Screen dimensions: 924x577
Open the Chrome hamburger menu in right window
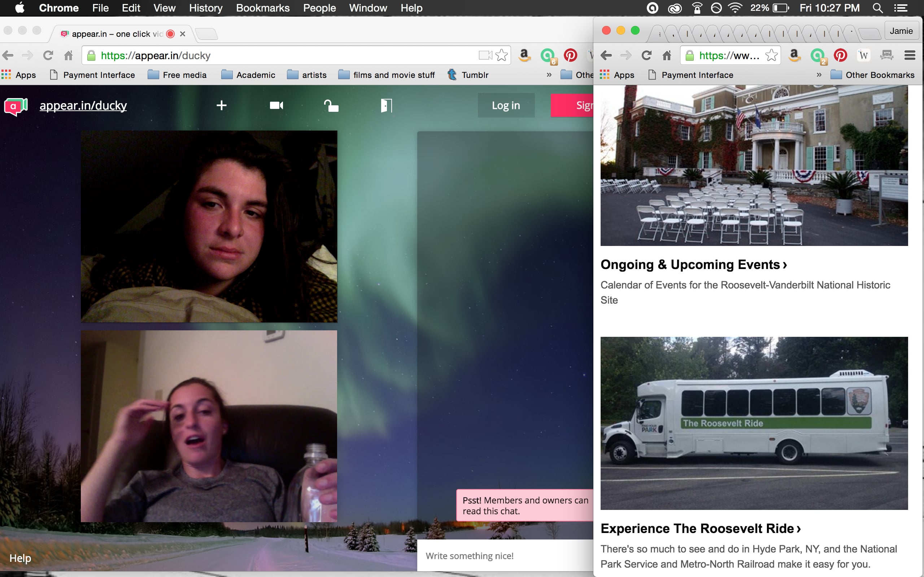pos(910,56)
